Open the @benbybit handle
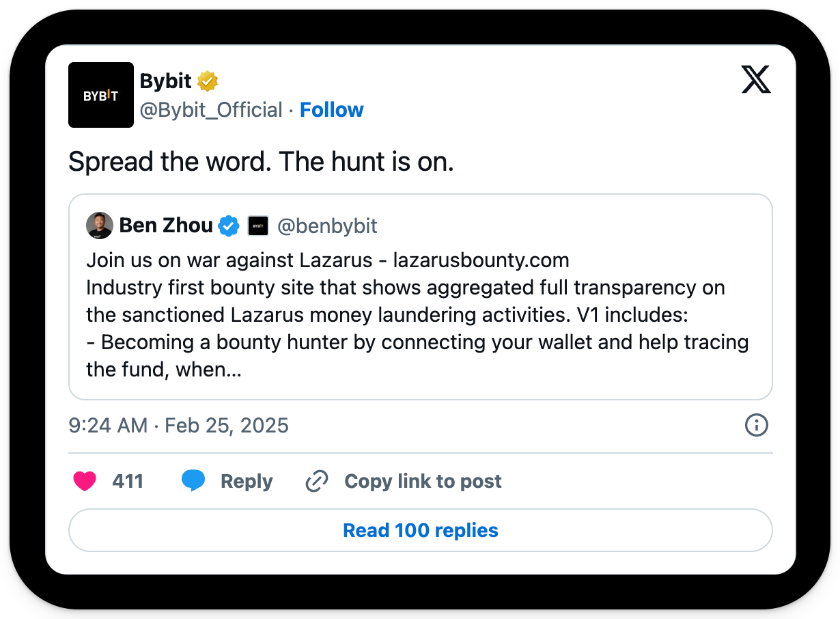 tap(327, 226)
